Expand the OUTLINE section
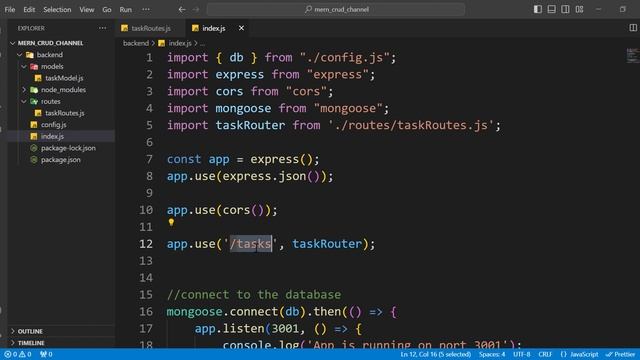Screen dimensions: 640x360 click(30, 331)
